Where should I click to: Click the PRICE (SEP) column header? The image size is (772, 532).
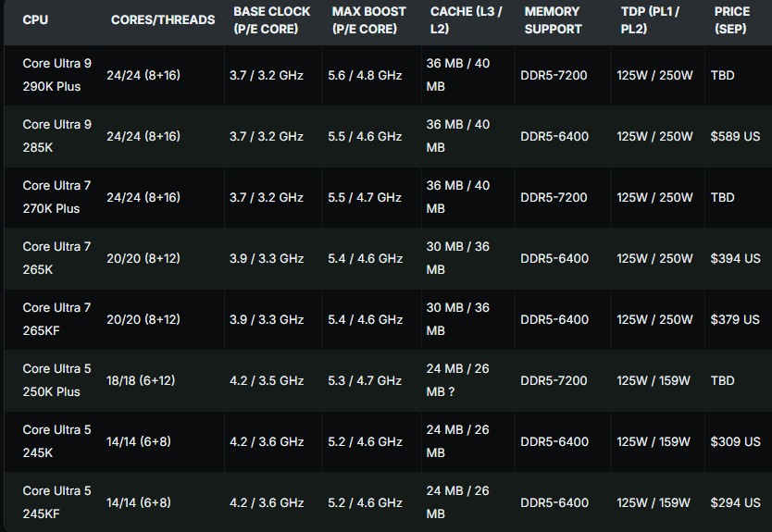tap(731, 20)
